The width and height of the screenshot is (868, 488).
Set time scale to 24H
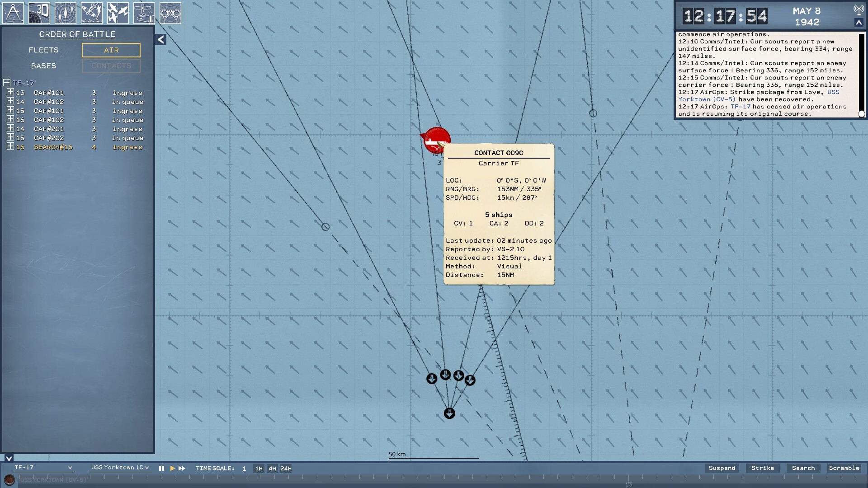[x=286, y=469]
